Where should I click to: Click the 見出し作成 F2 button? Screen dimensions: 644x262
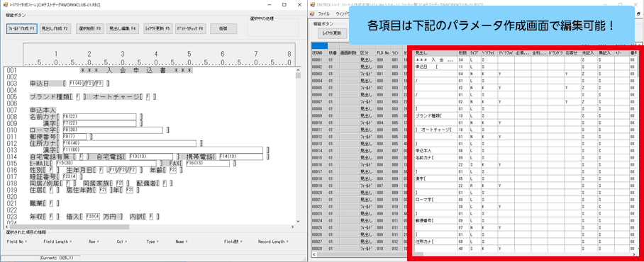56,29
